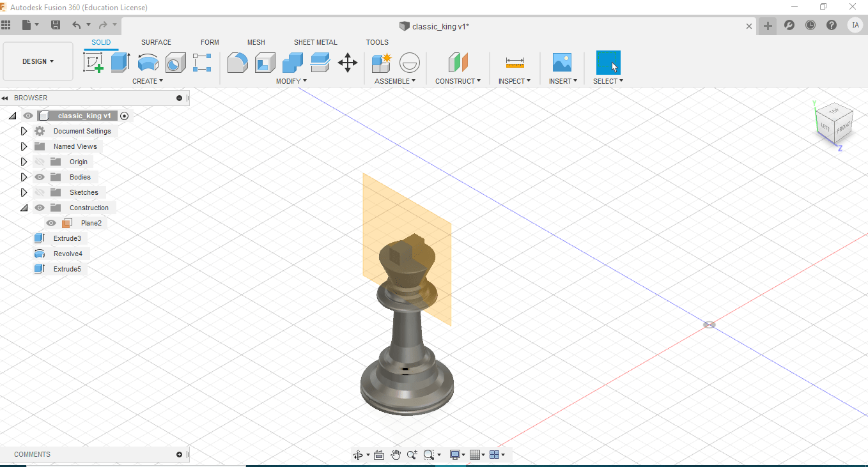Click the Combine bodies tool
This screenshot has width=868, height=467.
pyautogui.click(x=293, y=63)
